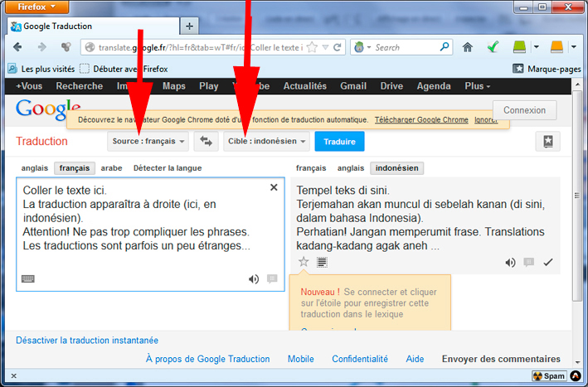Click the source example-usage speech bubble icon

pyautogui.click(x=272, y=278)
